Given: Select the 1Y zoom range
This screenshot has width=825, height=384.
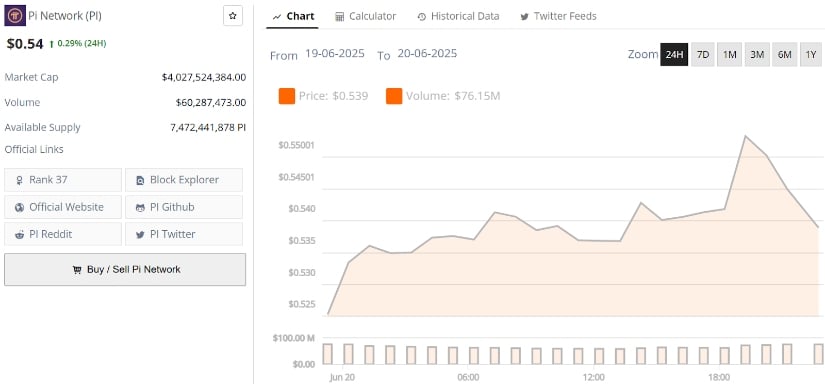Looking at the screenshot, I should (x=811, y=54).
